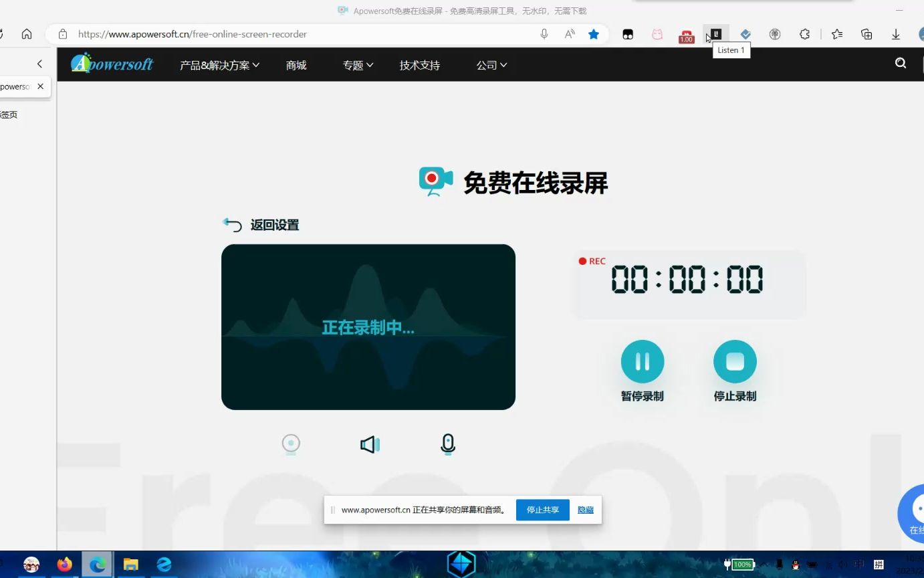The image size is (924, 578).
Task: Open Internet Explorer from the taskbar
Action: [x=164, y=565]
